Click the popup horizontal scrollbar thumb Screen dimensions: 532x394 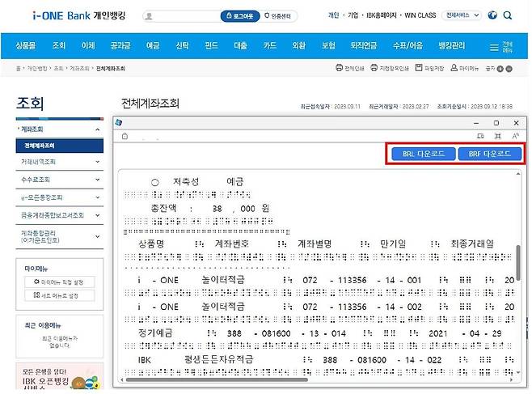(217, 379)
